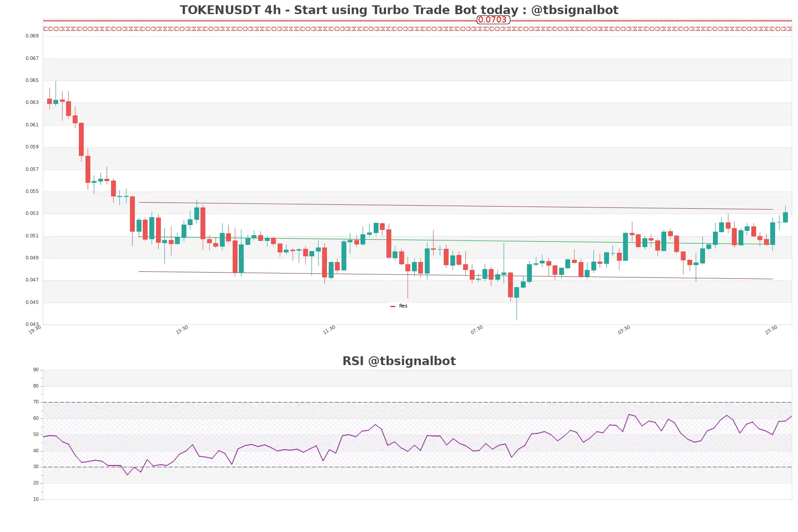This screenshot has width=798, height=532.
Task: Click the 15:30 time axis label
Action: click(182, 330)
